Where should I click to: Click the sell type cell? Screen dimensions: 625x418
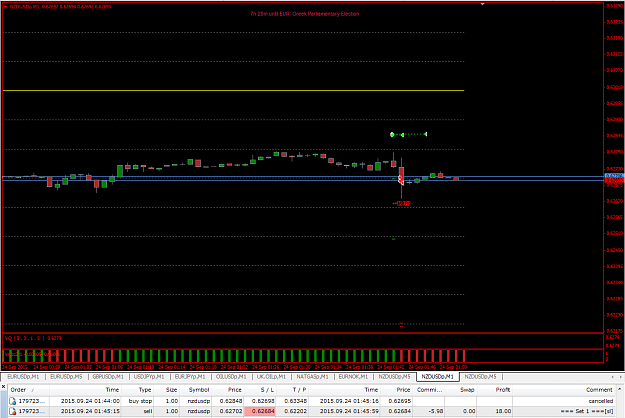click(x=148, y=411)
